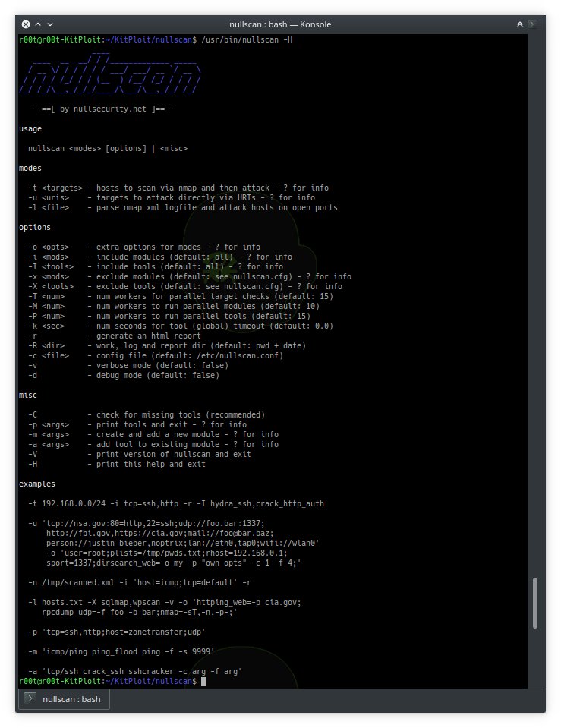
Task: Click the '-a <args>' add tool to module line
Action: tap(153, 444)
